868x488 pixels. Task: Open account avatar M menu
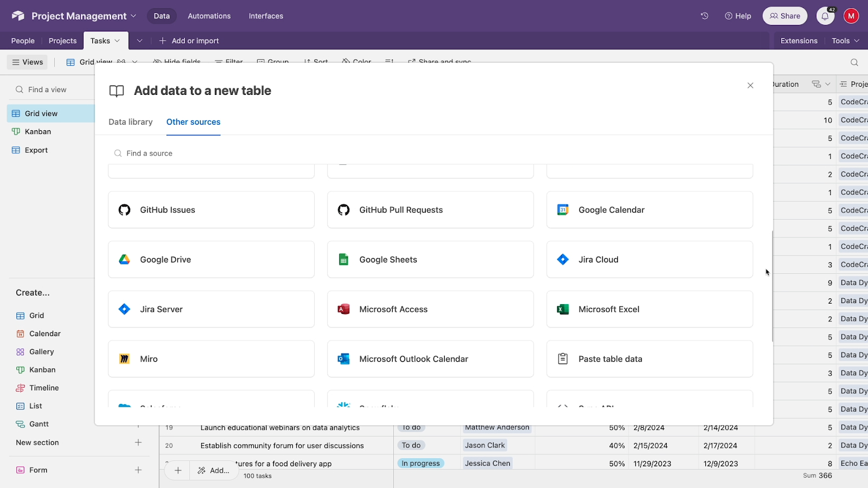click(x=851, y=16)
